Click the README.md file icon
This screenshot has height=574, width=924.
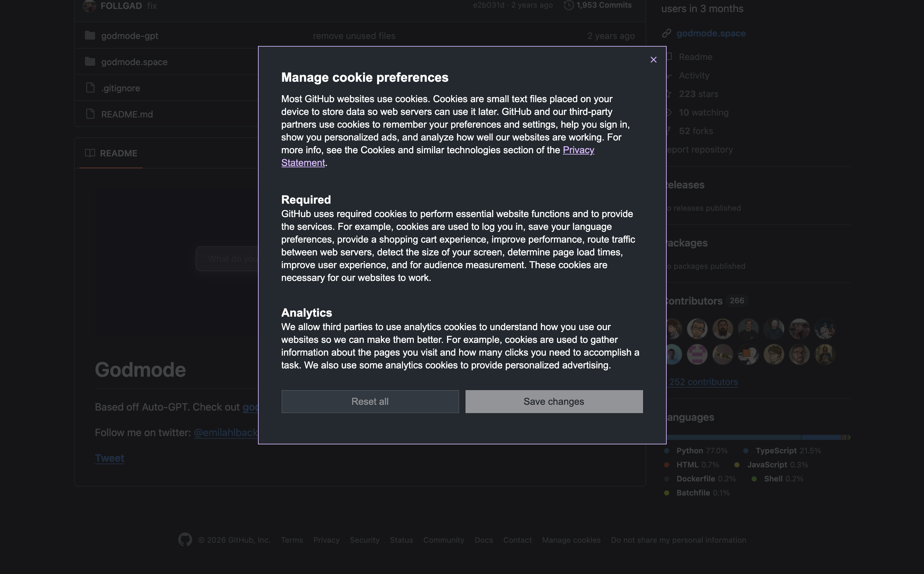pyautogui.click(x=90, y=114)
